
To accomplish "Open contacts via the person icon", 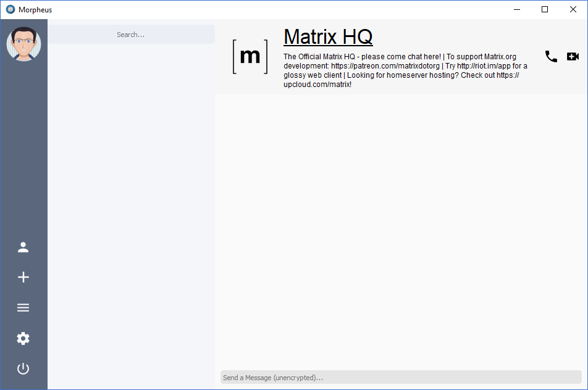I will 23,247.
